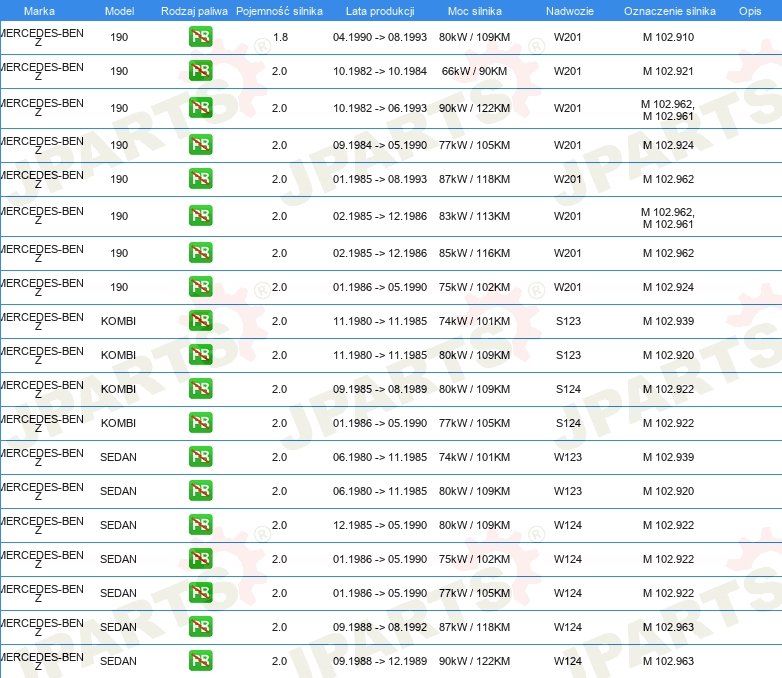The height and width of the screenshot is (678, 782).
Task: Click body W123 in the SEDAN 74kW / 101KM row
Action: 568,457
